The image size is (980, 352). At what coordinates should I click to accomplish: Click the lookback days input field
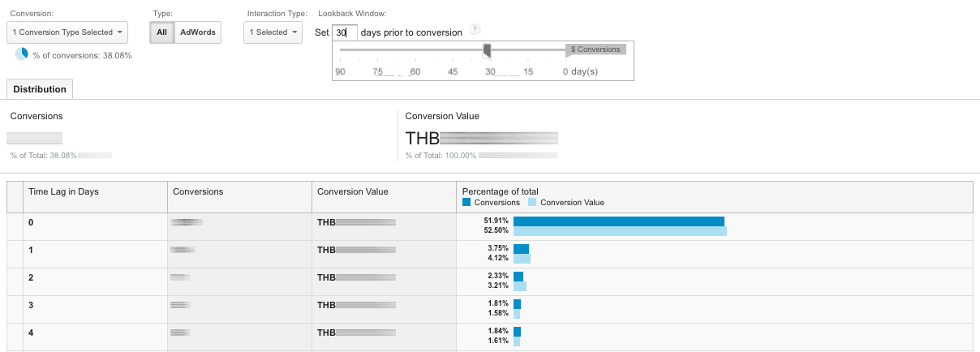(x=346, y=33)
